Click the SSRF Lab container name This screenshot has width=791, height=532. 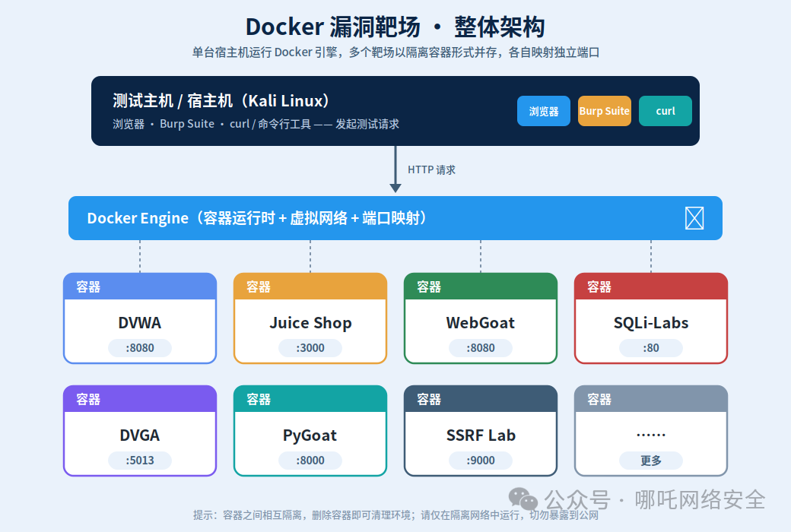coord(481,435)
